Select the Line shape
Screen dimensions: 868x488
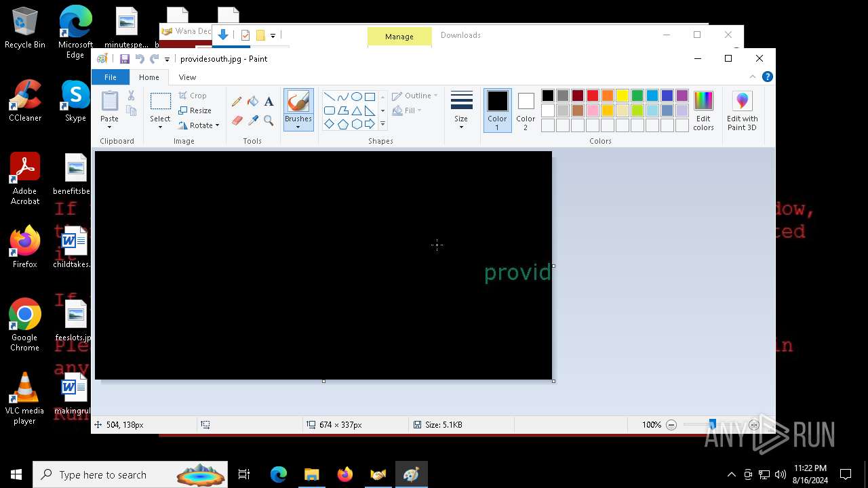coord(329,97)
